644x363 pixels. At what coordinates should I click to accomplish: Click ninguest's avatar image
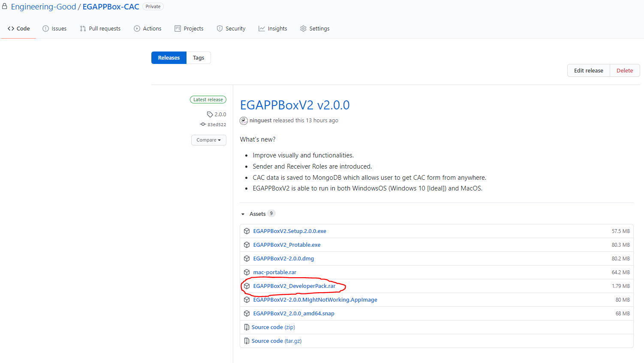point(244,121)
